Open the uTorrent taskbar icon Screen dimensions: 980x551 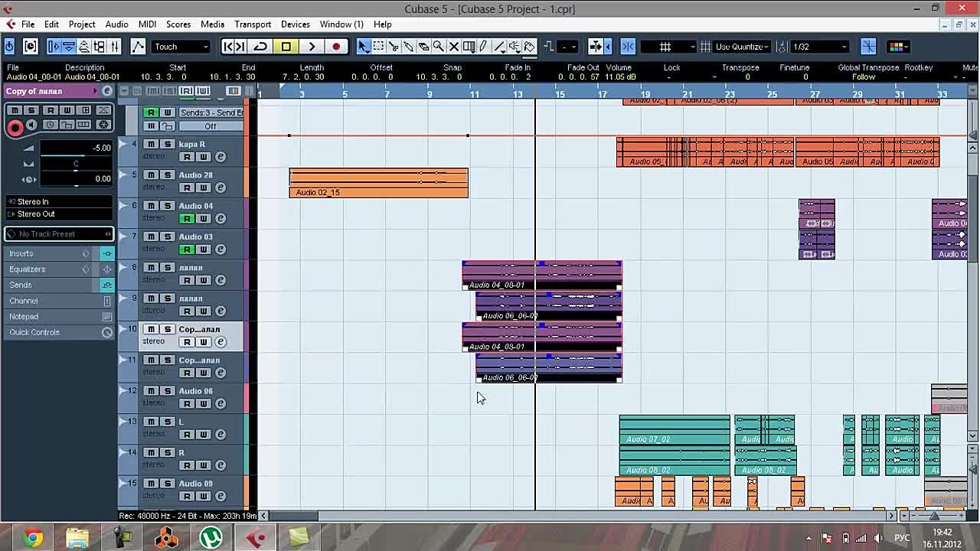pos(211,538)
